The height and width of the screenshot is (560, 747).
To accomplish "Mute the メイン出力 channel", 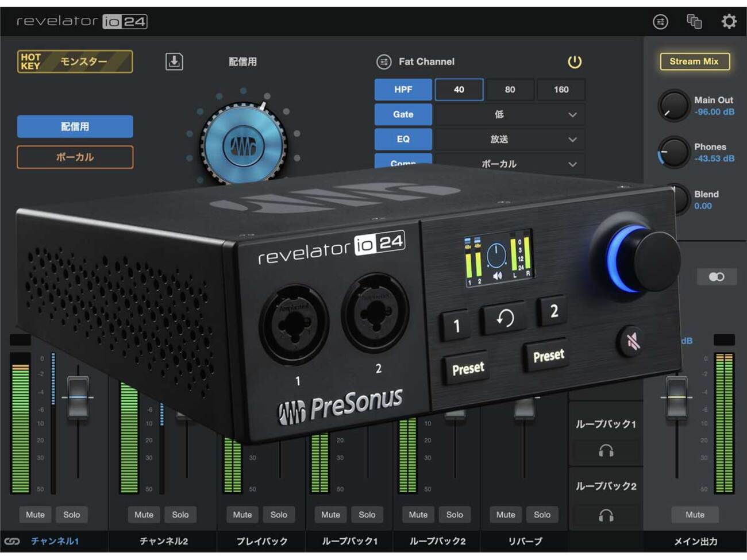I will [x=695, y=515].
